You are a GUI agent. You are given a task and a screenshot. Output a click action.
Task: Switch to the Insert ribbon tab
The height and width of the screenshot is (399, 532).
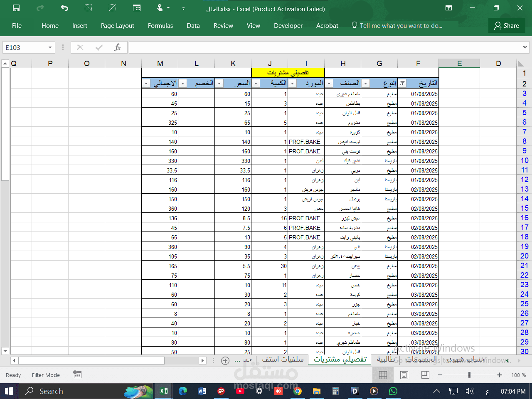[80, 26]
